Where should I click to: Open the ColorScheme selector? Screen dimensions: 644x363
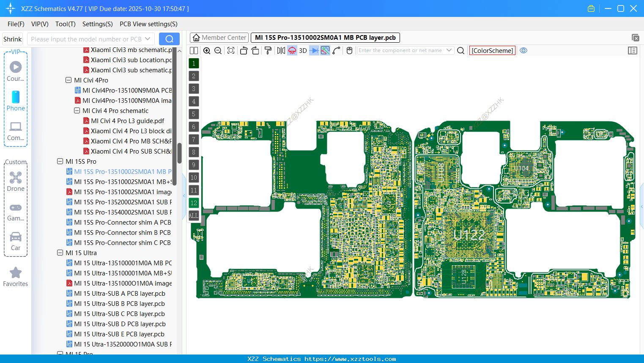point(492,50)
